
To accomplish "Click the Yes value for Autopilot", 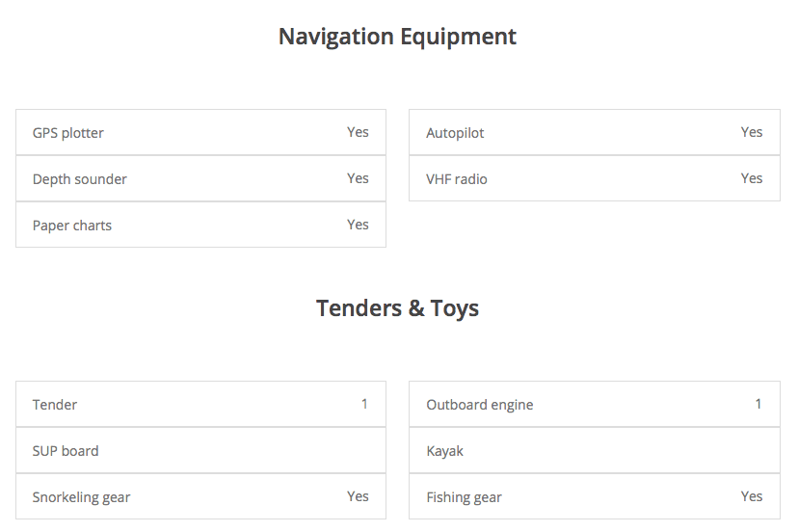I will [x=752, y=132].
